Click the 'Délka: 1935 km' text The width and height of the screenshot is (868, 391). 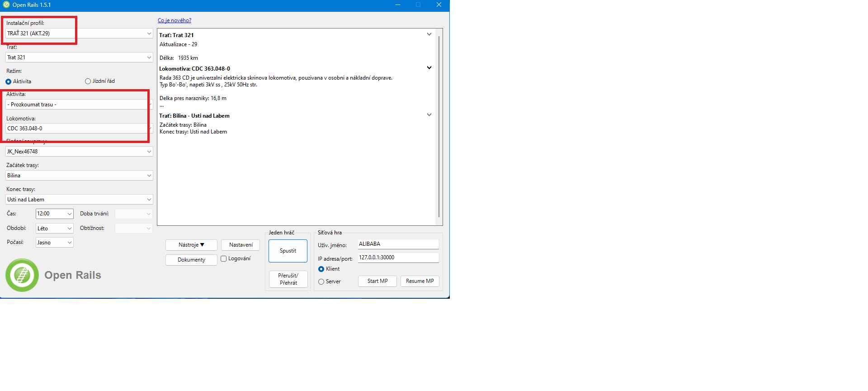179,58
